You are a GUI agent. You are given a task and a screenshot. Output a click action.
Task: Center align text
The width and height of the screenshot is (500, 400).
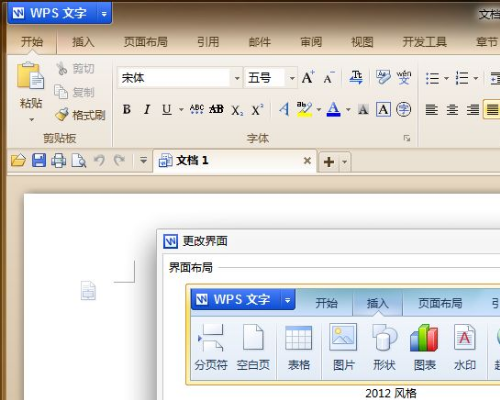click(452, 109)
